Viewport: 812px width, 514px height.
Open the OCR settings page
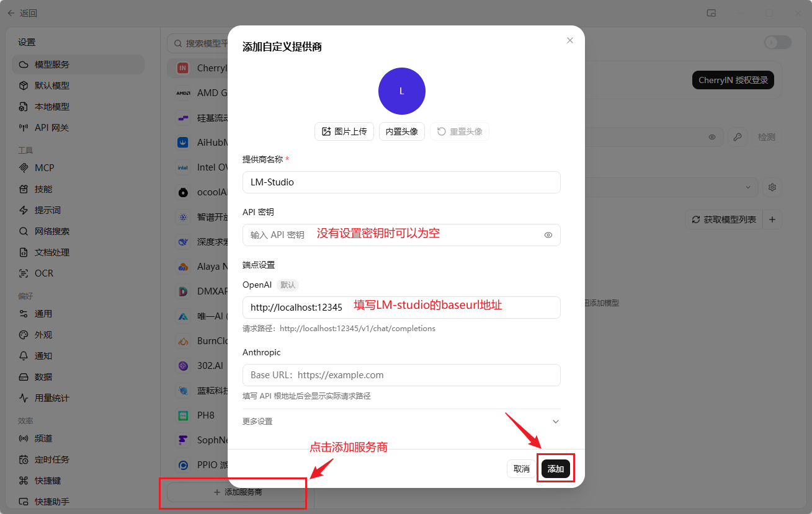pos(78,273)
